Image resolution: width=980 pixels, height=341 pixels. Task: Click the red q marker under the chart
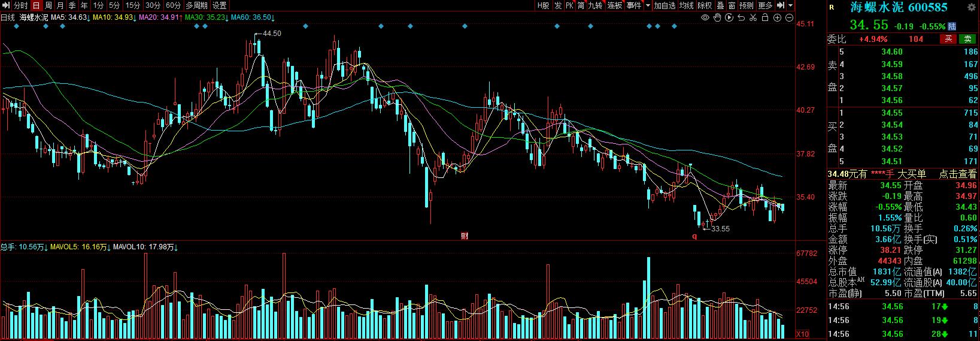click(695, 236)
